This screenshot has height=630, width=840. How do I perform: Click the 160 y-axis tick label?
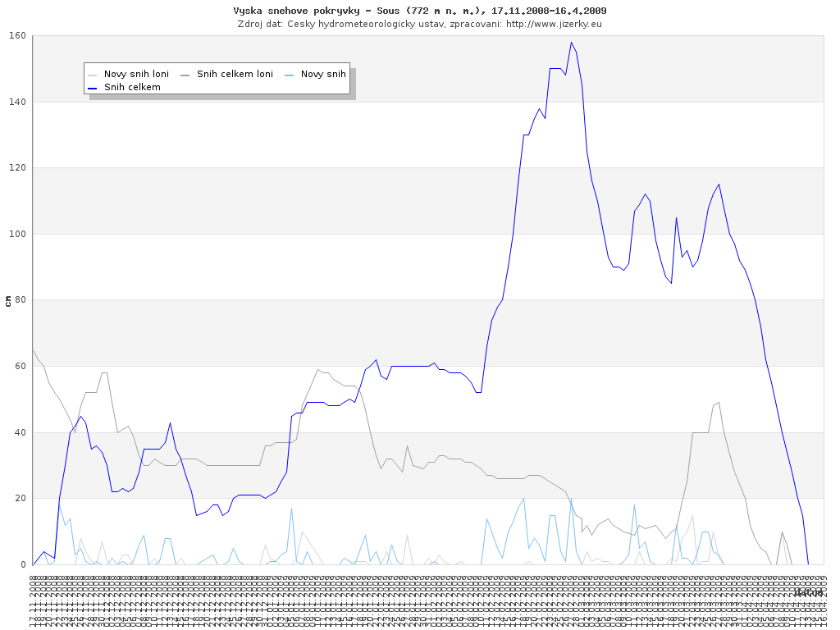tap(17, 36)
